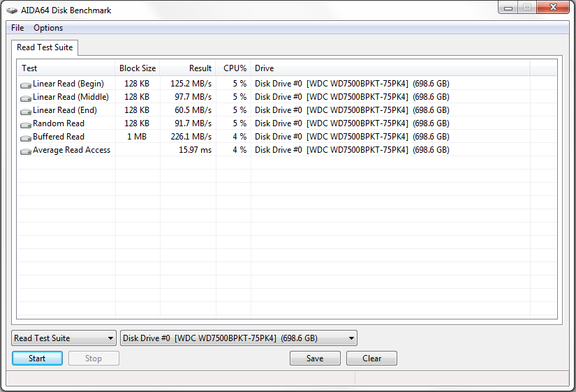Click the 97.7 MB/s result value
The image size is (576, 392).
193,97
